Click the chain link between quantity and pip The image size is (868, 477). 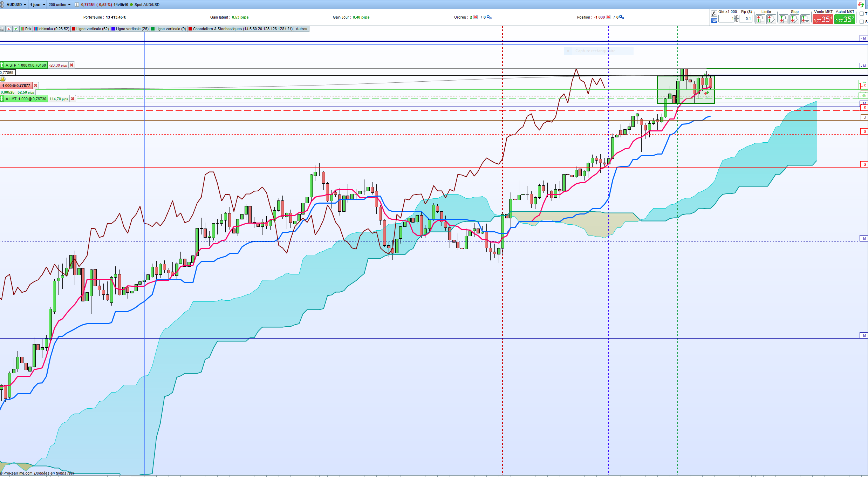tap(737, 19)
